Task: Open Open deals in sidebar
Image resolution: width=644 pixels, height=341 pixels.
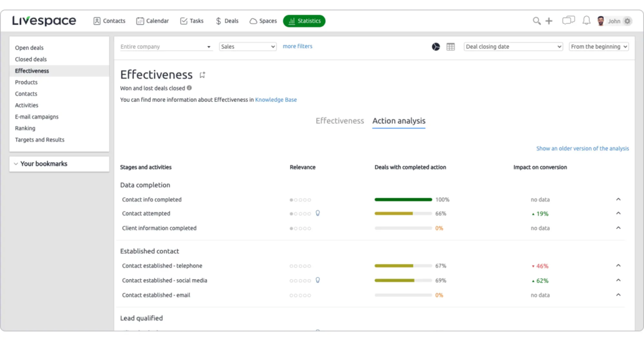Action: pyautogui.click(x=29, y=47)
